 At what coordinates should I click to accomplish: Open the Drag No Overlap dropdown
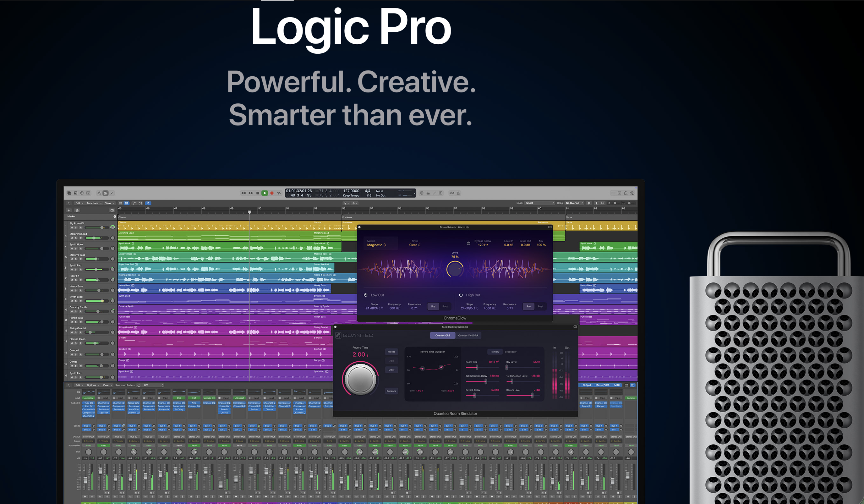pos(575,203)
